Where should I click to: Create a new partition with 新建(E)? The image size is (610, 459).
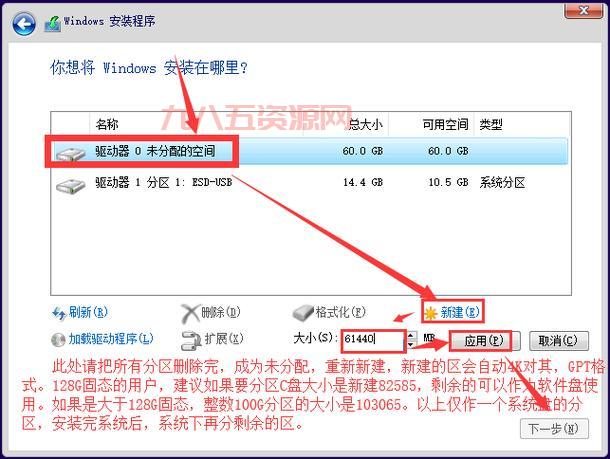click(x=460, y=312)
